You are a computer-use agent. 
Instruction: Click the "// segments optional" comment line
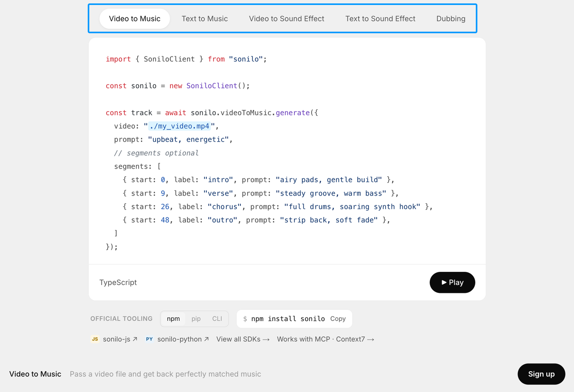tap(156, 153)
